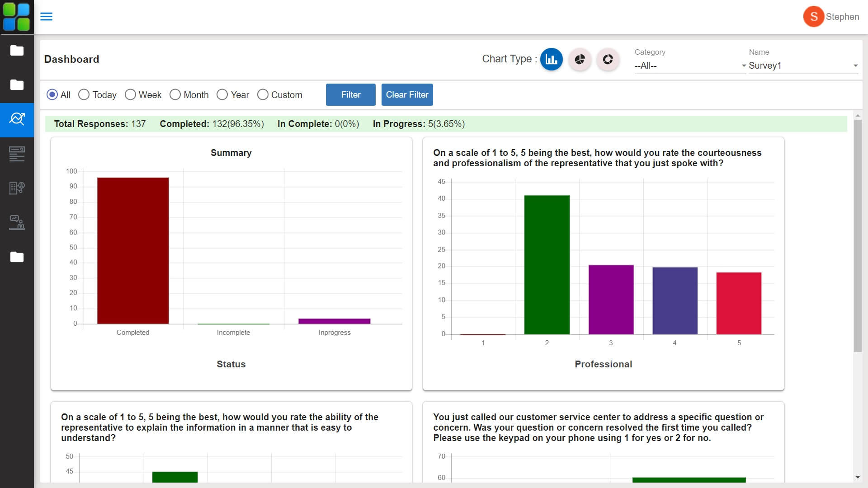Open the hamburger menu icon
The image size is (868, 488).
[46, 17]
